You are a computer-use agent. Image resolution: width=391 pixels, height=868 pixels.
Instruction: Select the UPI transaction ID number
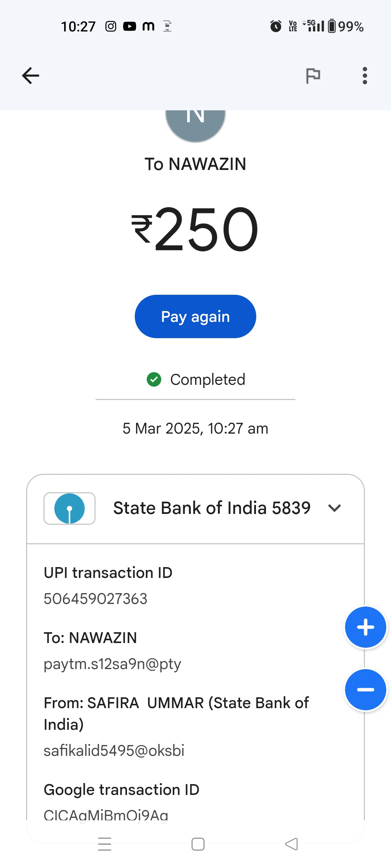pos(96,599)
